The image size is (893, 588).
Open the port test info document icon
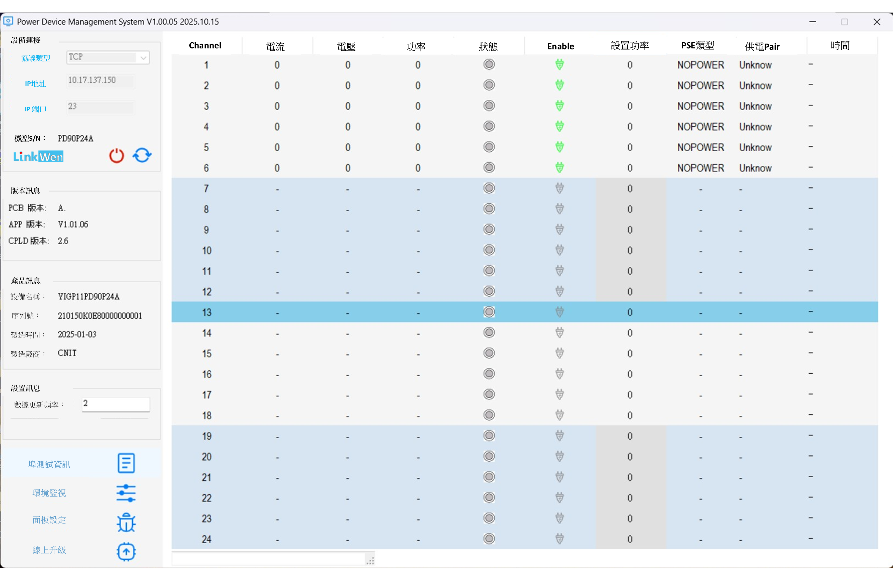[126, 463]
